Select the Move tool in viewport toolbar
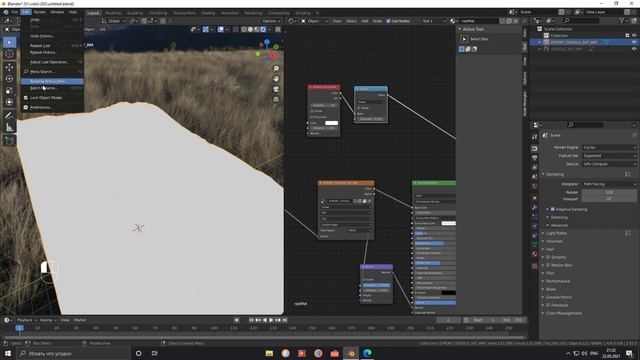640x360 pixels. 9,67
